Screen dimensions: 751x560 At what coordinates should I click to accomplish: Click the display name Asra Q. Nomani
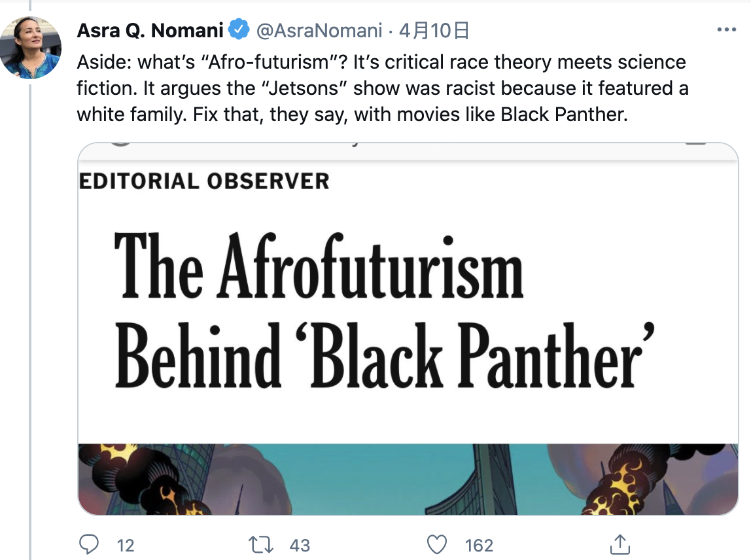coord(150,29)
